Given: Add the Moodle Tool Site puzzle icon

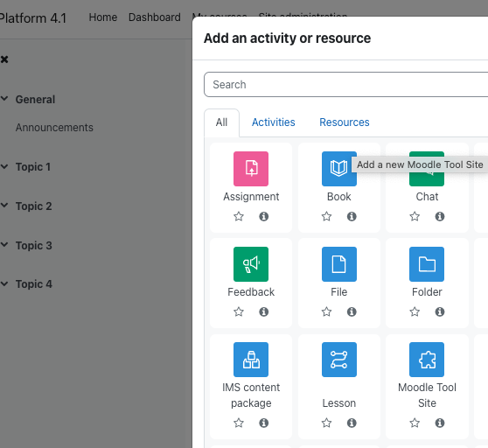Looking at the screenshot, I should pos(427,360).
